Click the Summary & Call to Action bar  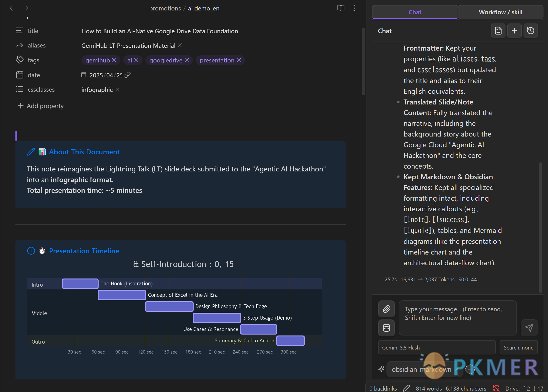[x=290, y=340]
